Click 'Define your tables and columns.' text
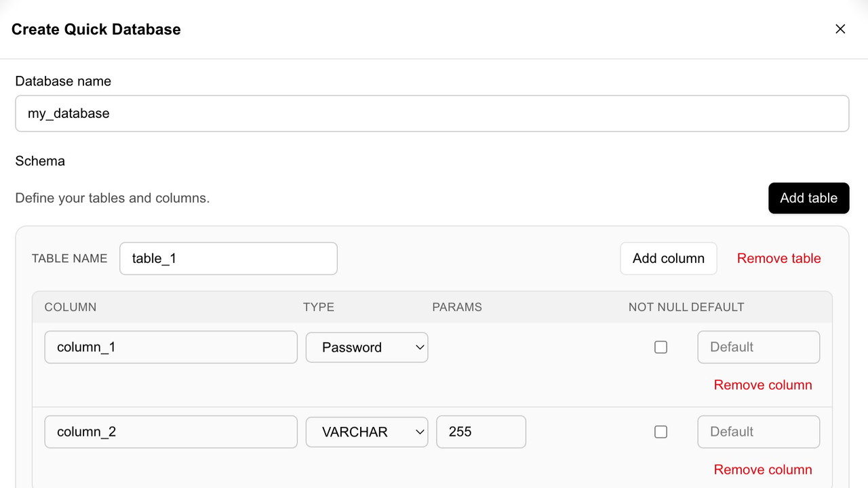The height and width of the screenshot is (488, 868). [x=113, y=198]
